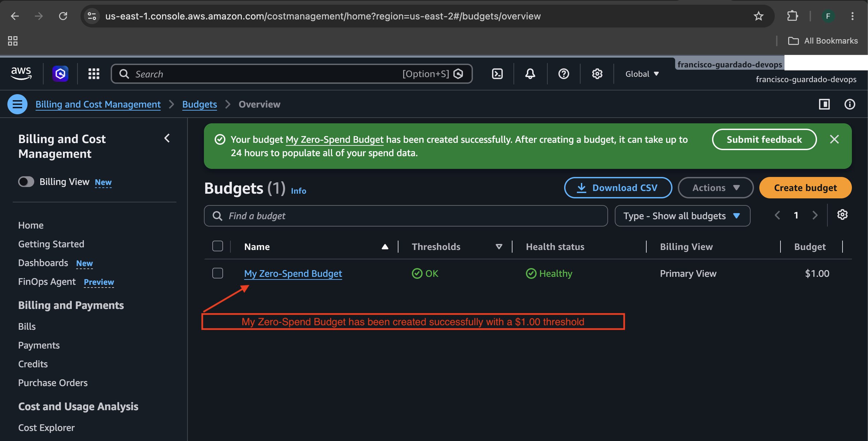868x441 pixels.
Task: Click the Health status column header
Action: [x=555, y=247]
